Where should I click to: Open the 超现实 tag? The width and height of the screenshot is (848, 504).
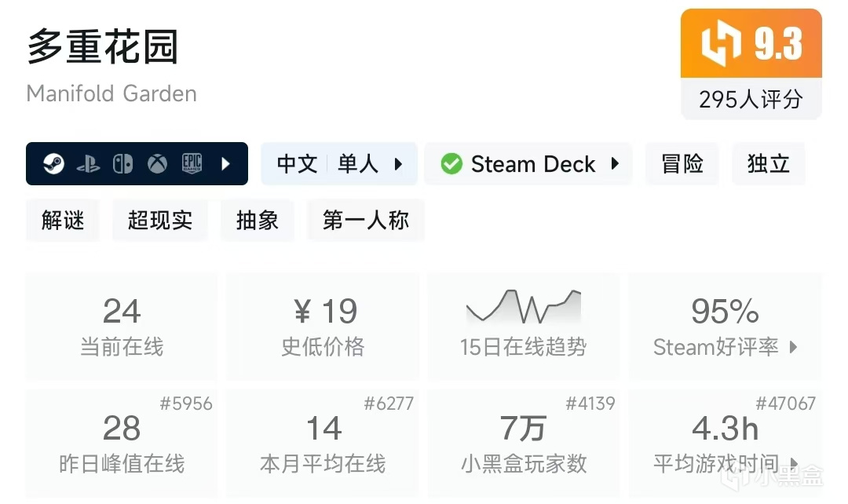[160, 221]
